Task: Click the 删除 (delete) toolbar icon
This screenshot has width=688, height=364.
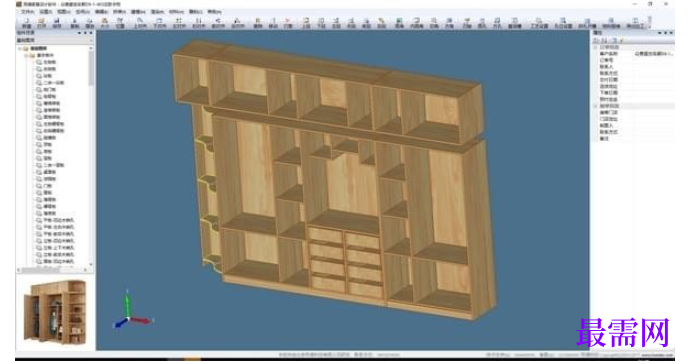Action: click(258, 23)
